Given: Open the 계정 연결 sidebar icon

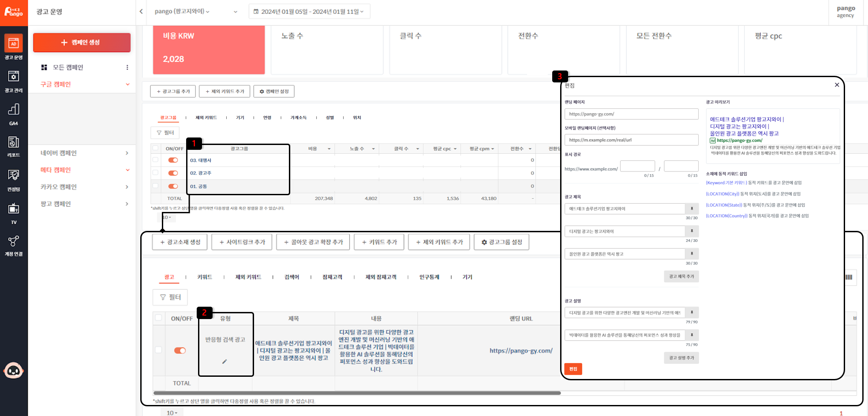Looking at the screenshot, I should coord(14,241).
